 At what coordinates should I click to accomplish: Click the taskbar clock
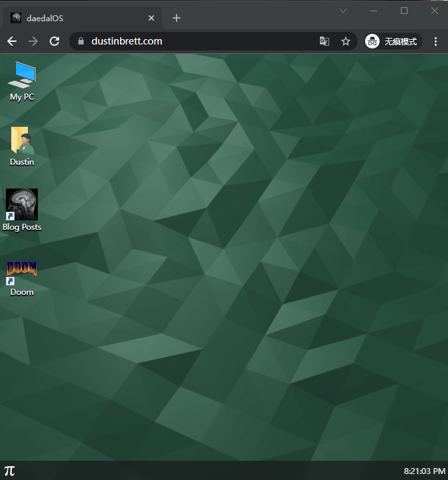[x=424, y=471]
